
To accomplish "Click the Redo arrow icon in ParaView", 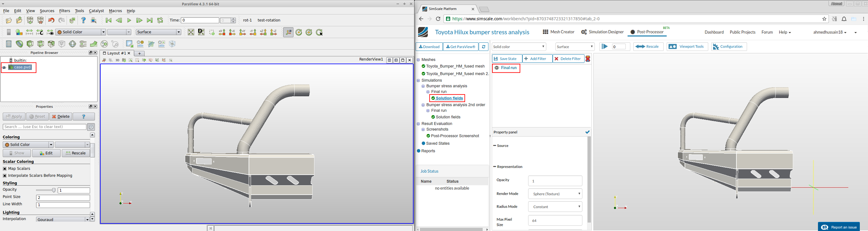I will [x=61, y=21].
